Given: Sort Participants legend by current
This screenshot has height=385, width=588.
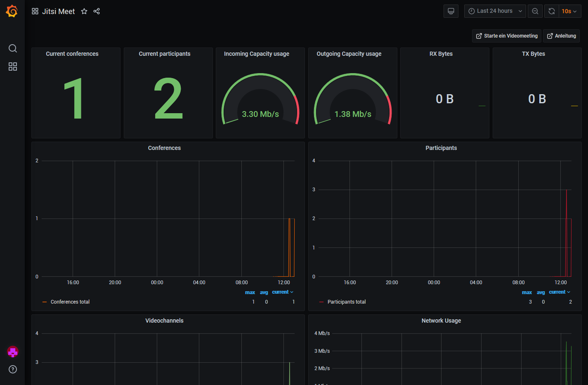Looking at the screenshot, I should 560,292.
